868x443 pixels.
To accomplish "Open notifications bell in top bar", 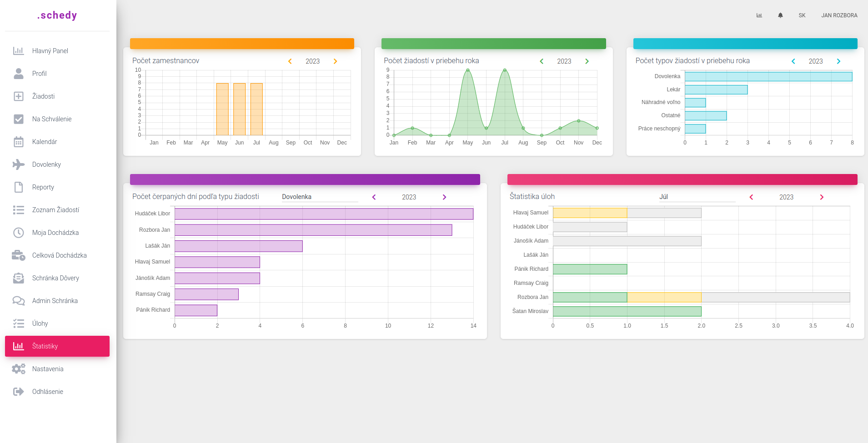I will pos(780,15).
